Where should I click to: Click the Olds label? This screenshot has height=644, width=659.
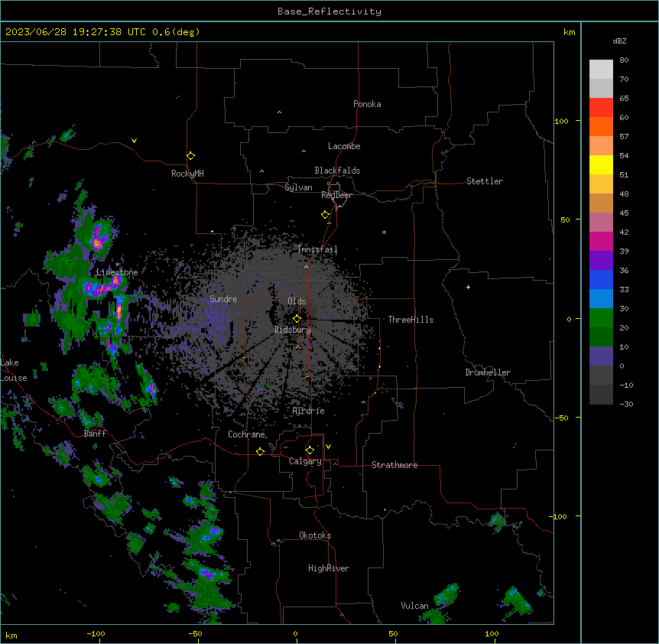tap(297, 301)
